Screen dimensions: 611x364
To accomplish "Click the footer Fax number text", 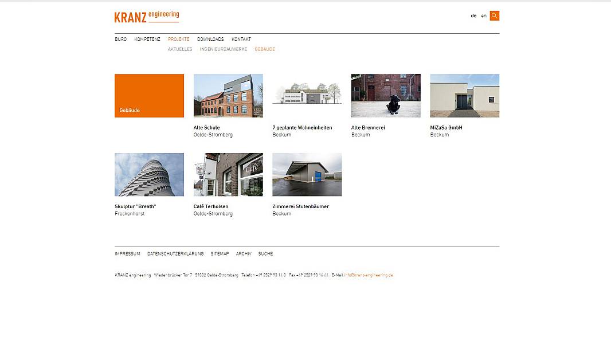I will click(308, 275).
